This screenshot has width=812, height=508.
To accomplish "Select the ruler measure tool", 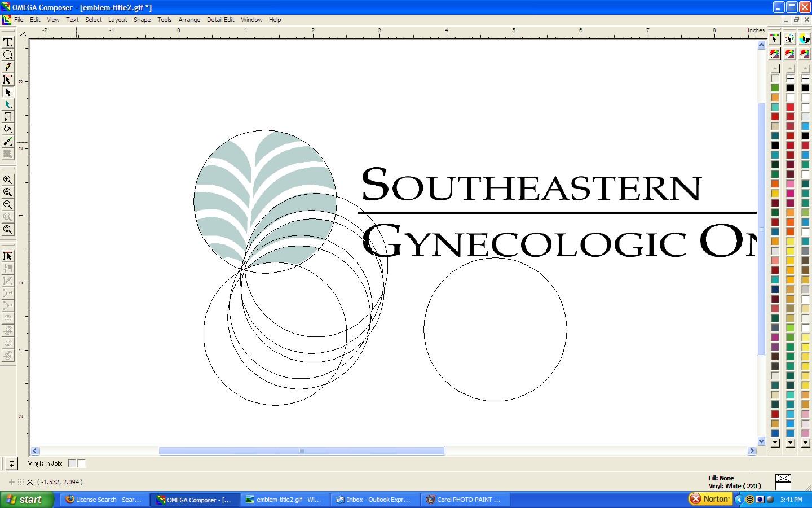I will pyautogui.click(x=8, y=117).
